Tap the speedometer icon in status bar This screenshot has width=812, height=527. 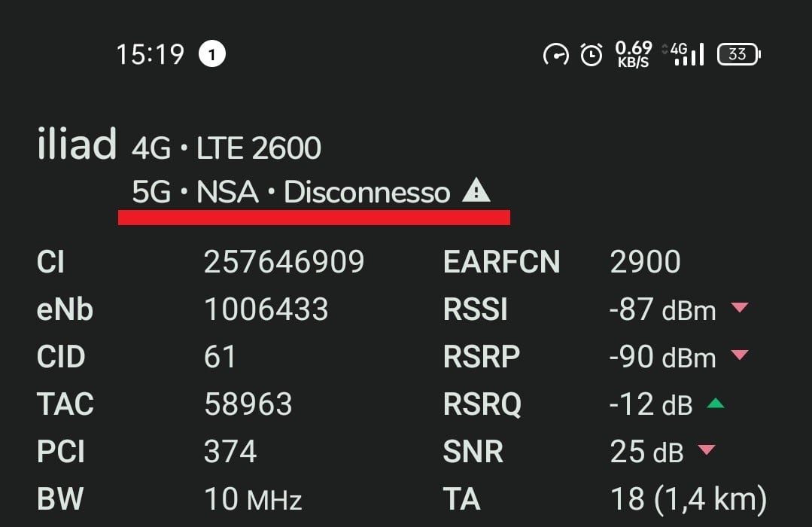tap(556, 54)
